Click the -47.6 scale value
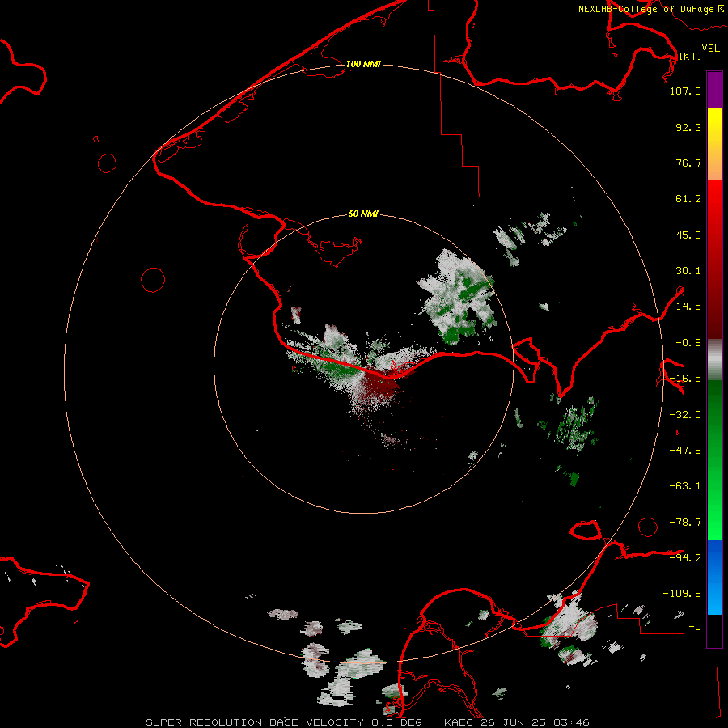This screenshot has width=728, height=728. coord(685,451)
